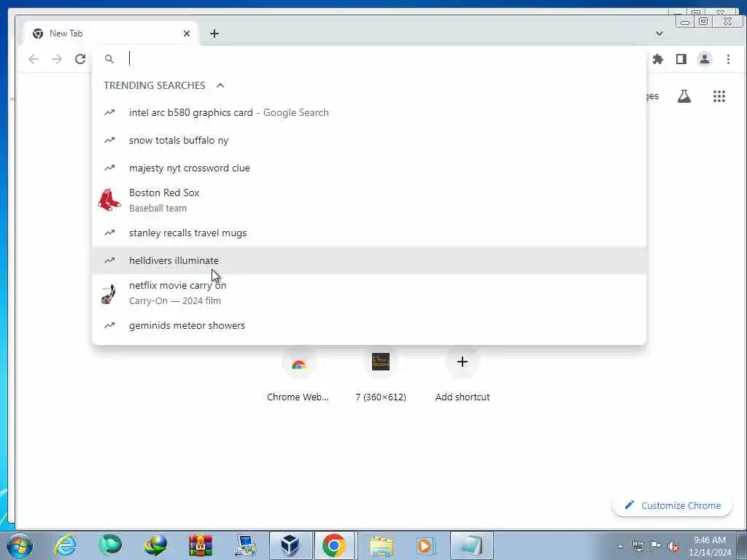Select suggestion majesty nyt crossword clue
Image resolution: width=747 pixels, height=560 pixels.
pos(369,168)
